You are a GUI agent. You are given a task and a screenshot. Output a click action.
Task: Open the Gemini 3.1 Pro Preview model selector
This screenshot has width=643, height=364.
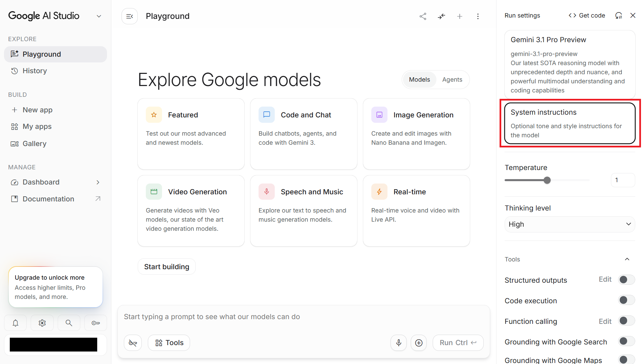pos(570,64)
